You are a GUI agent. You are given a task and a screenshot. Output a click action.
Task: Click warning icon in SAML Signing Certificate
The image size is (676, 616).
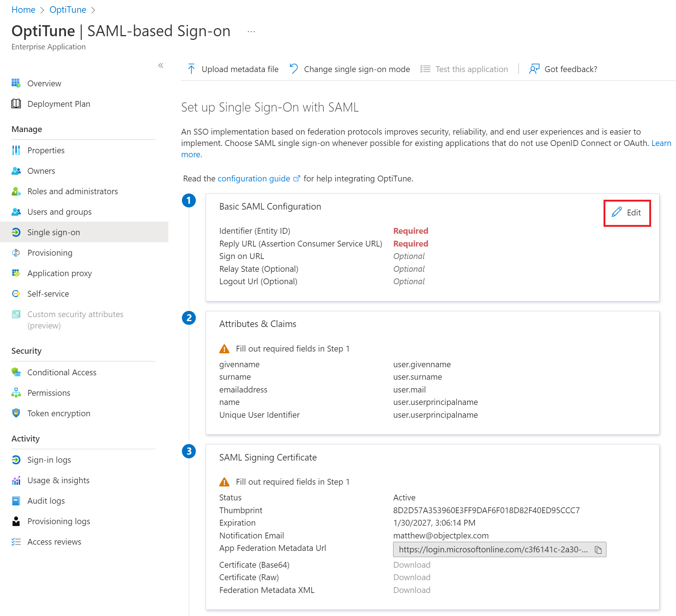[x=224, y=482]
